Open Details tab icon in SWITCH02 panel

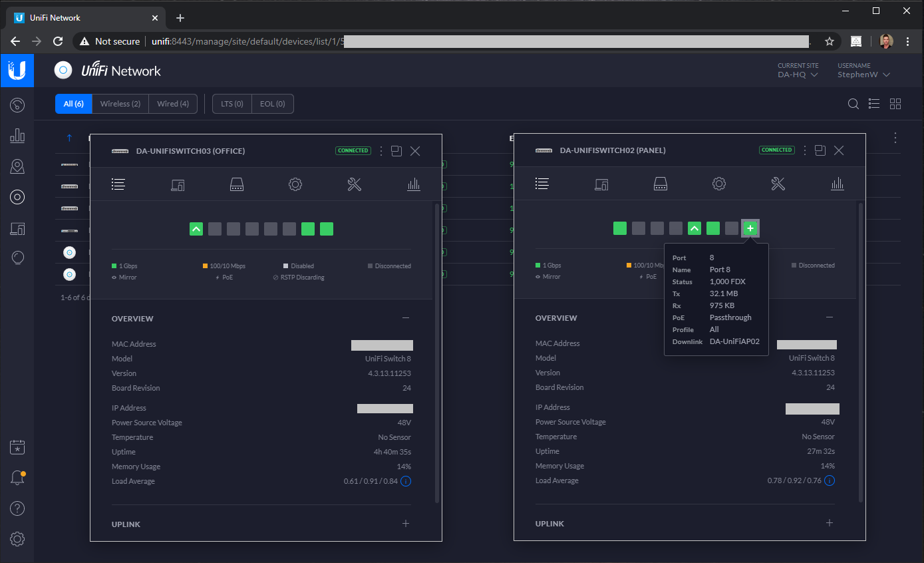(x=542, y=184)
